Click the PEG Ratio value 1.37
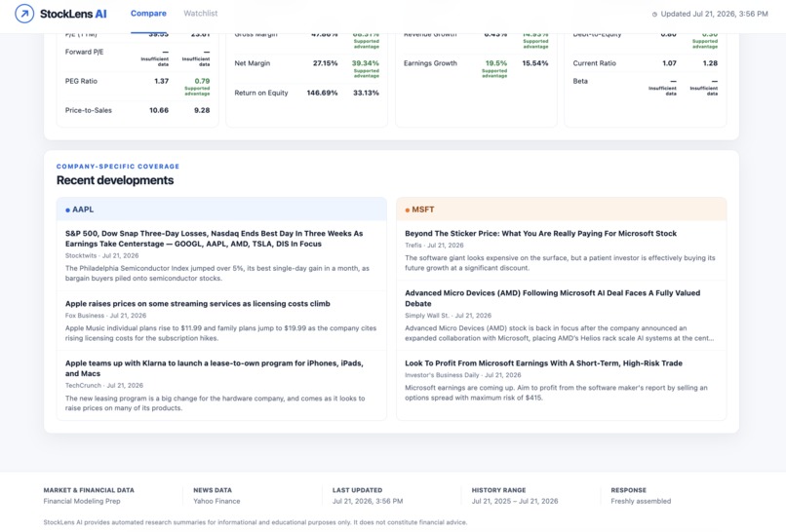 pyautogui.click(x=162, y=81)
